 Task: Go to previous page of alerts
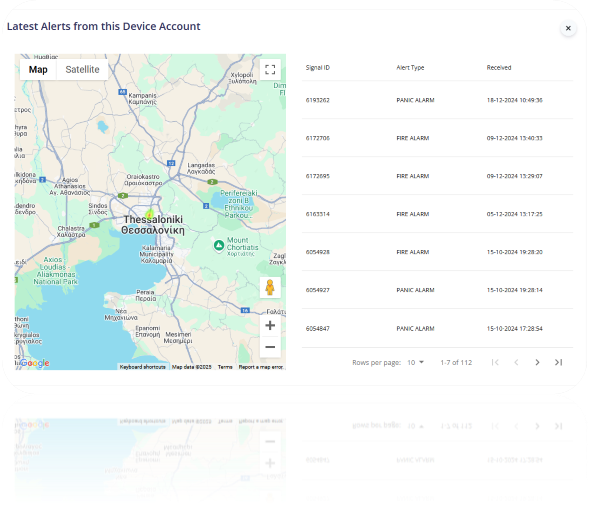(516, 362)
